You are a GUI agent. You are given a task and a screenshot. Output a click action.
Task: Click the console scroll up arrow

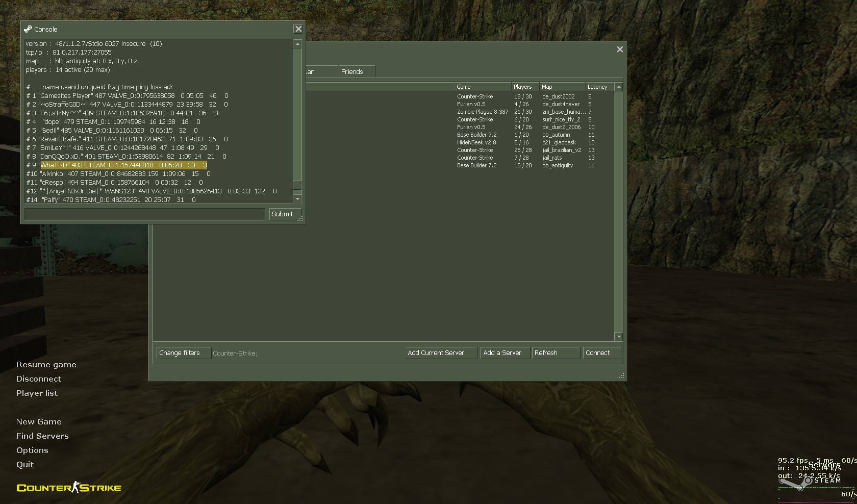297,44
